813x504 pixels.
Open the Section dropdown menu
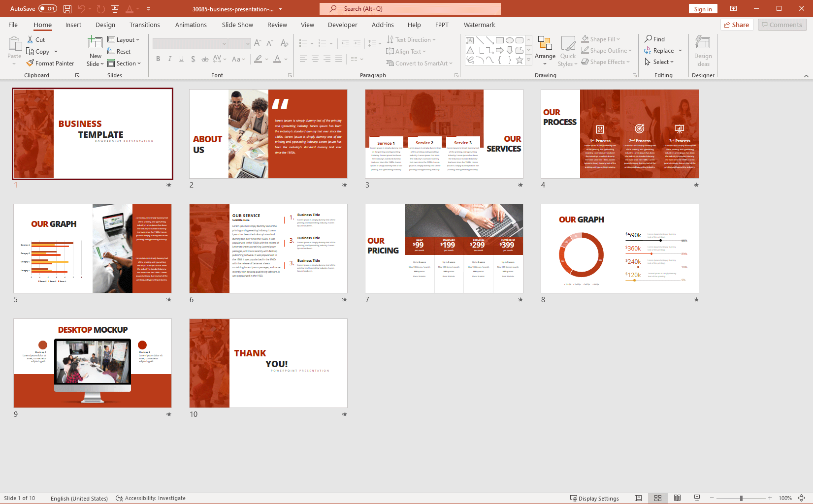[124, 63]
